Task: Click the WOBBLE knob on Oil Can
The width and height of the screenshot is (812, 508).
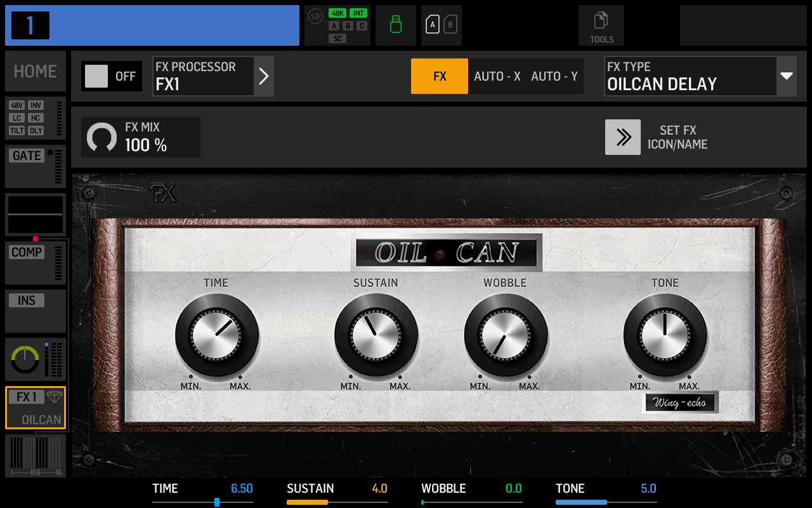Action: click(506, 335)
